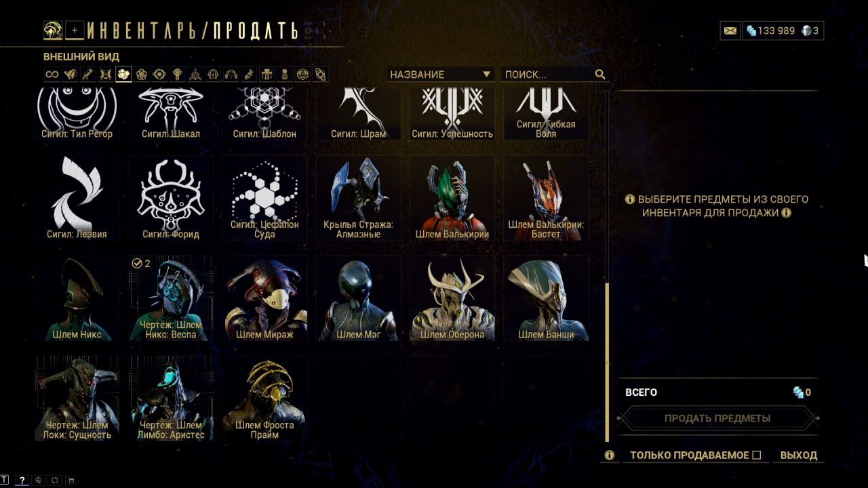Click the info icon beside 'Только продаваемое'
Image resolution: width=868 pixels, height=488 pixels.
coord(610,455)
